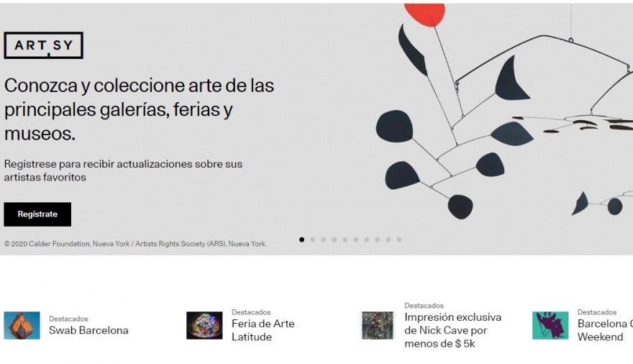The width and height of the screenshot is (633, 364).
Task: Click the headline Conozca y coleccione arte
Action: click(140, 109)
